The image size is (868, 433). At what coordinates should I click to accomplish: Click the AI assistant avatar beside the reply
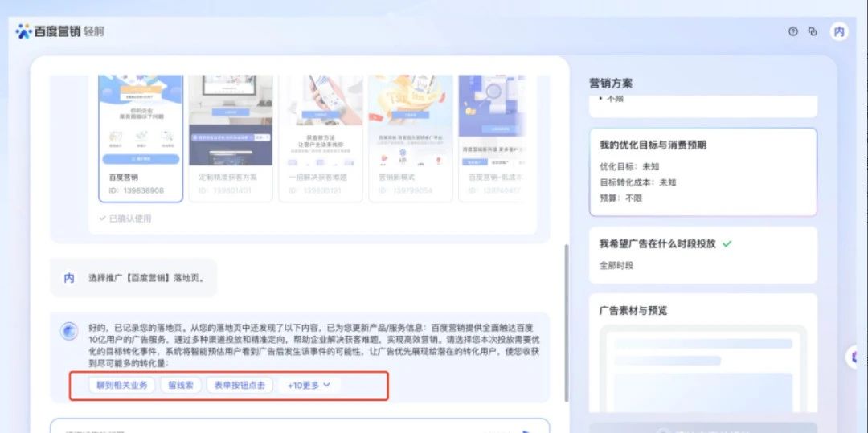[69, 331]
